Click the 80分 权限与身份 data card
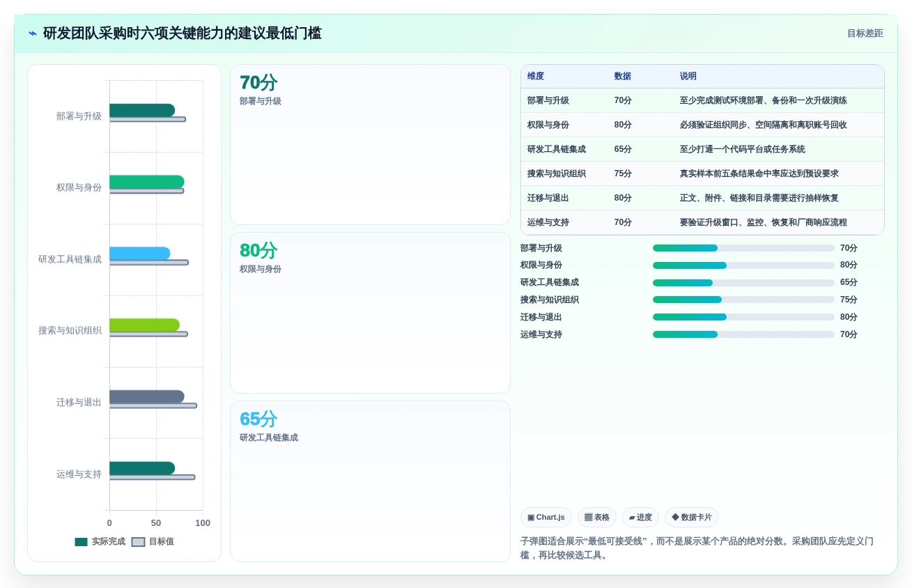 pyautogui.click(x=370, y=313)
